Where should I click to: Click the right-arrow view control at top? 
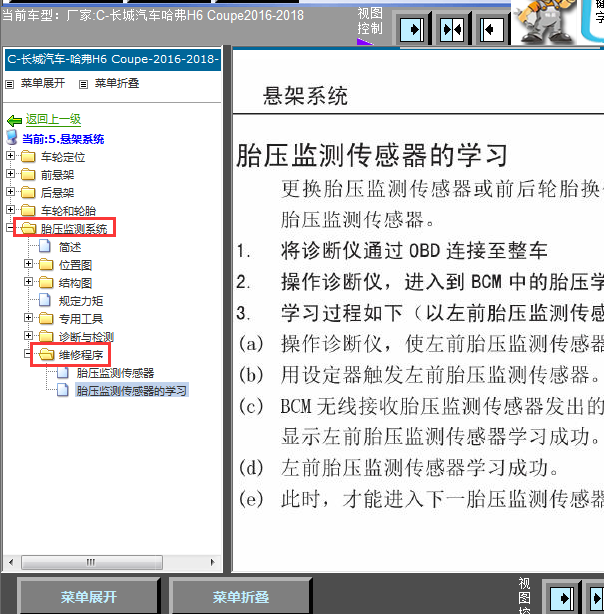[x=412, y=29]
